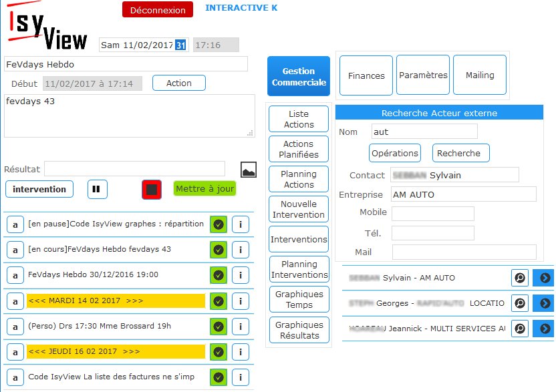The height and width of the screenshot is (392, 556).
Task: Click 'a' icon for liste des factures row
Action: (x=15, y=377)
